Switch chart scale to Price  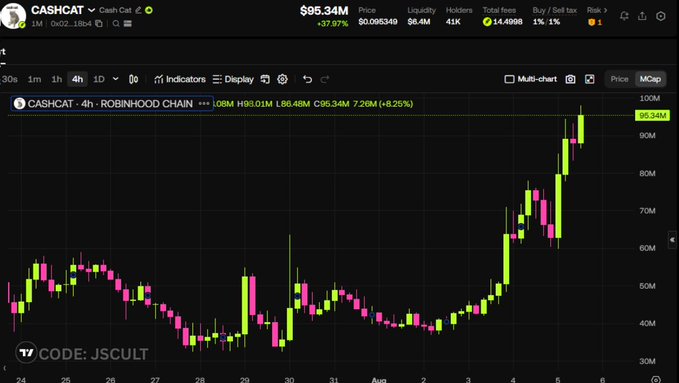(619, 79)
